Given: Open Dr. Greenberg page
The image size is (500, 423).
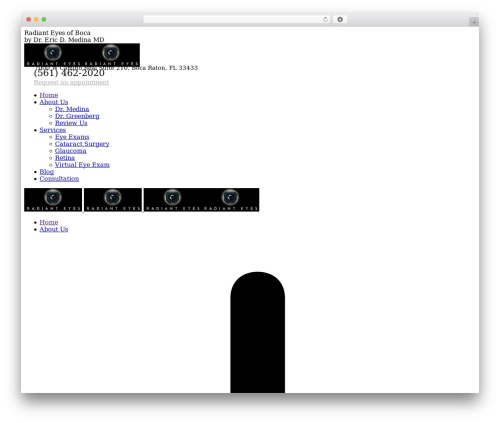Looking at the screenshot, I should [77, 116].
